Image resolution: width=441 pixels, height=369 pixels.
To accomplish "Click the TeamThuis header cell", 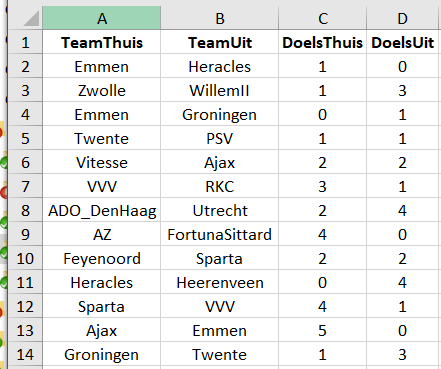I will [102, 42].
